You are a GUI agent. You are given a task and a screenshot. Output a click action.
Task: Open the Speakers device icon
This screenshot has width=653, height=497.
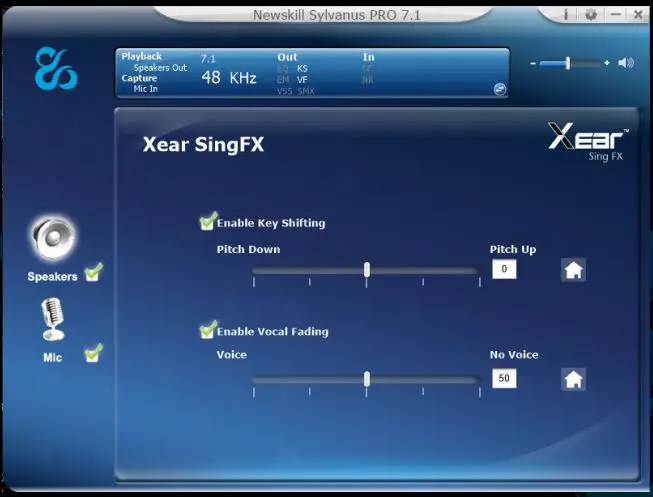[x=53, y=239]
